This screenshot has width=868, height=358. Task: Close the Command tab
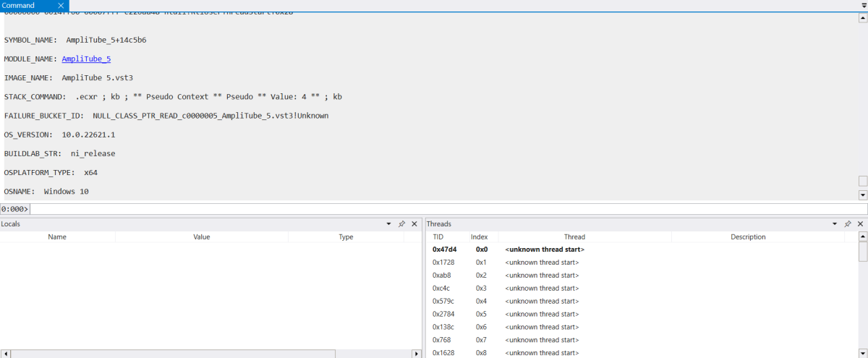[61, 5]
